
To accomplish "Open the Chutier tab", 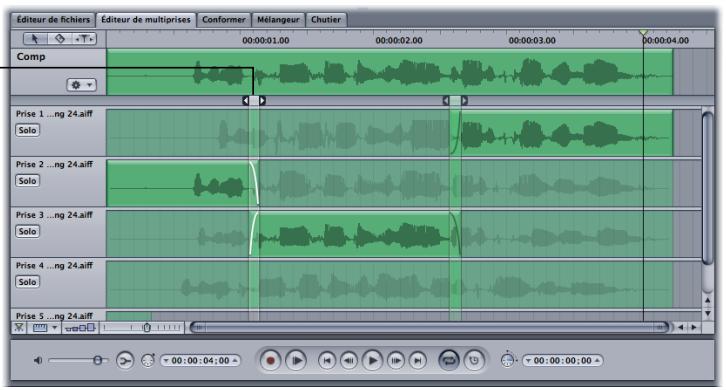I will (326, 20).
